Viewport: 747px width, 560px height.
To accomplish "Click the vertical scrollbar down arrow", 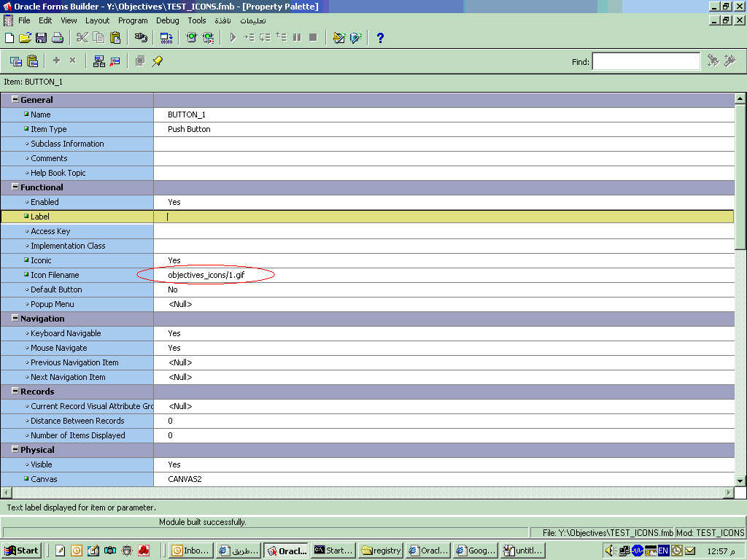I will (x=740, y=481).
